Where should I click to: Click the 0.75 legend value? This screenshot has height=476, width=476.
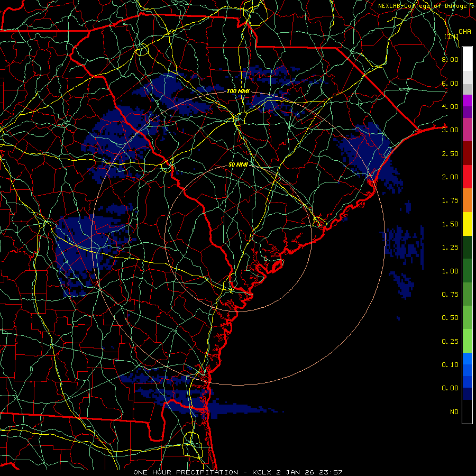[450, 295]
